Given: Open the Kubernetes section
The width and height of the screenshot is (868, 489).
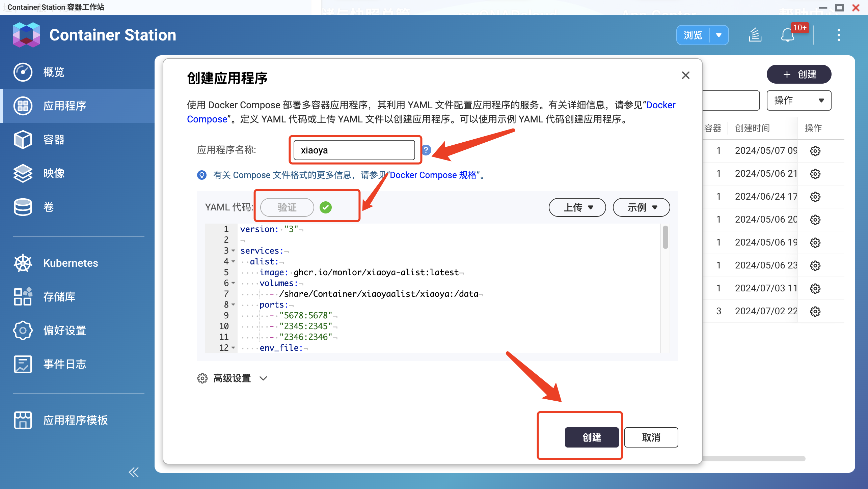Looking at the screenshot, I should (x=77, y=263).
